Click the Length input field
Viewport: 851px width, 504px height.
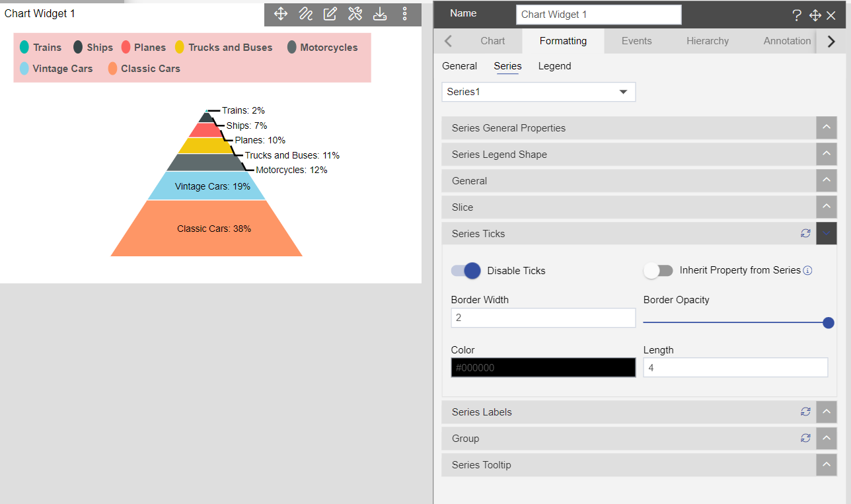tap(735, 367)
